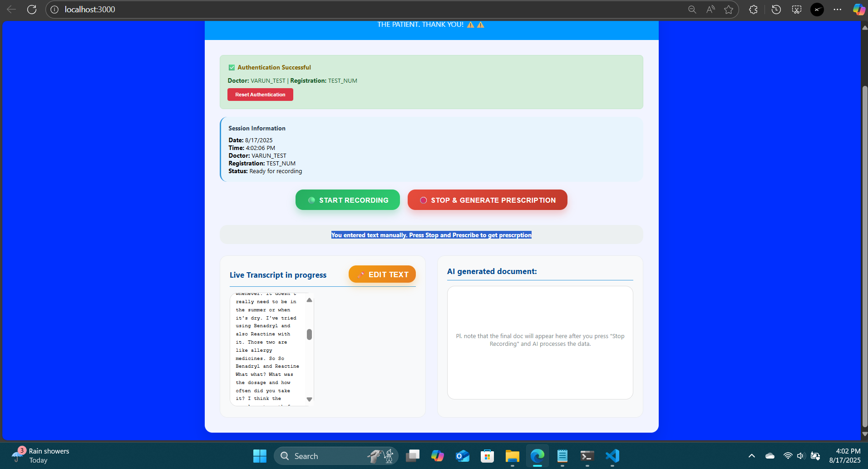
Task: Open the screenshot capture tool in Edge
Action: click(x=797, y=9)
